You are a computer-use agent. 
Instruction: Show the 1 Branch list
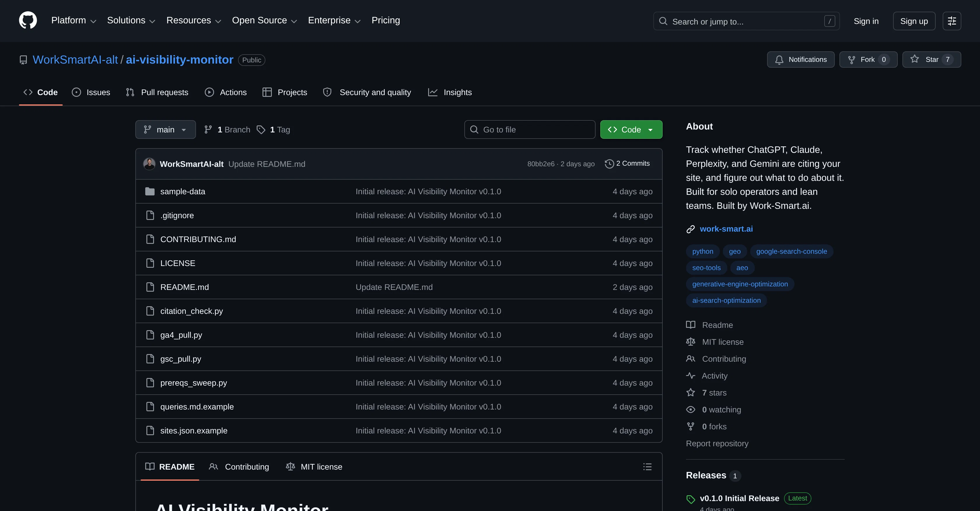[x=227, y=130]
